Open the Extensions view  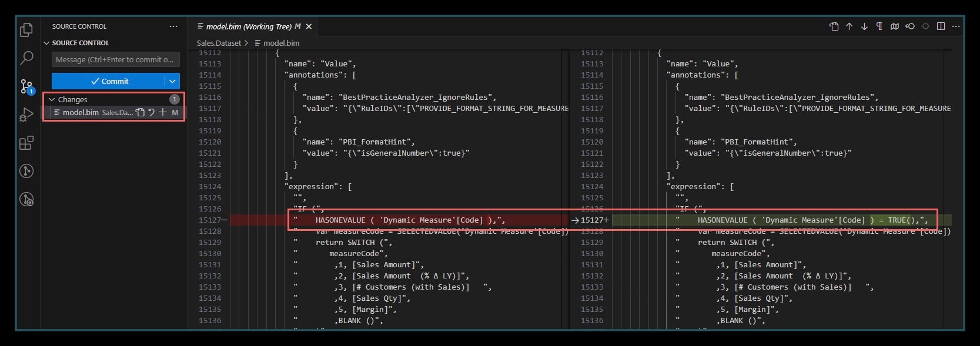(x=26, y=143)
